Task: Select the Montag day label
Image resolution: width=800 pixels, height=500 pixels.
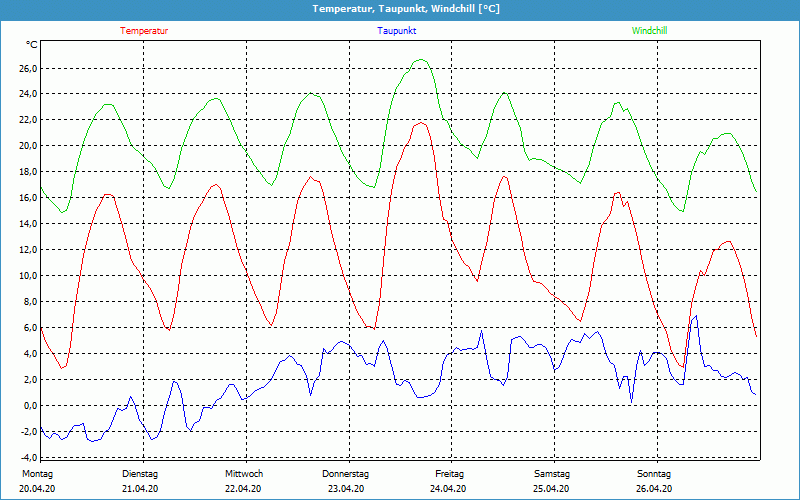Action: click(x=37, y=474)
